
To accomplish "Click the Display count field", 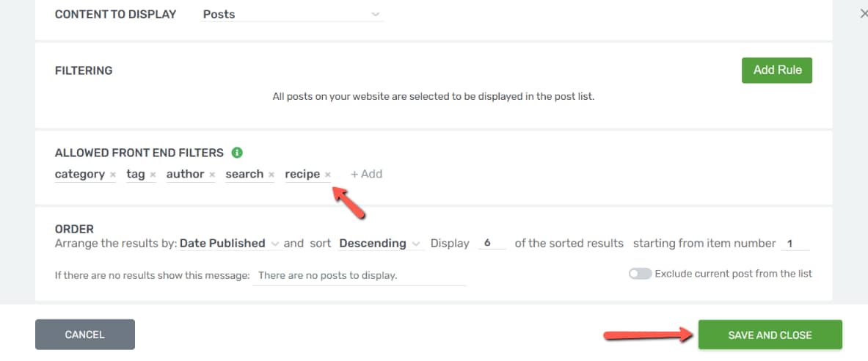I will pyautogui.click(x=492, y=244).
